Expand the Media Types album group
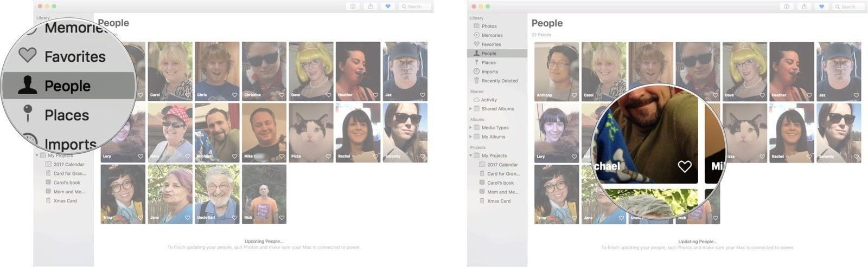868x267 pixels. (x=470, y=128)
